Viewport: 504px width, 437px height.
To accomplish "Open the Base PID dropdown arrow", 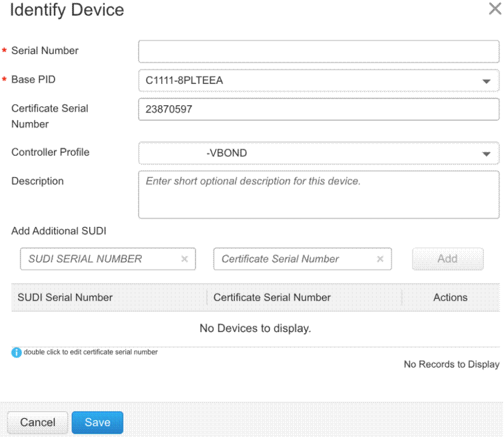I will point(486,81).
